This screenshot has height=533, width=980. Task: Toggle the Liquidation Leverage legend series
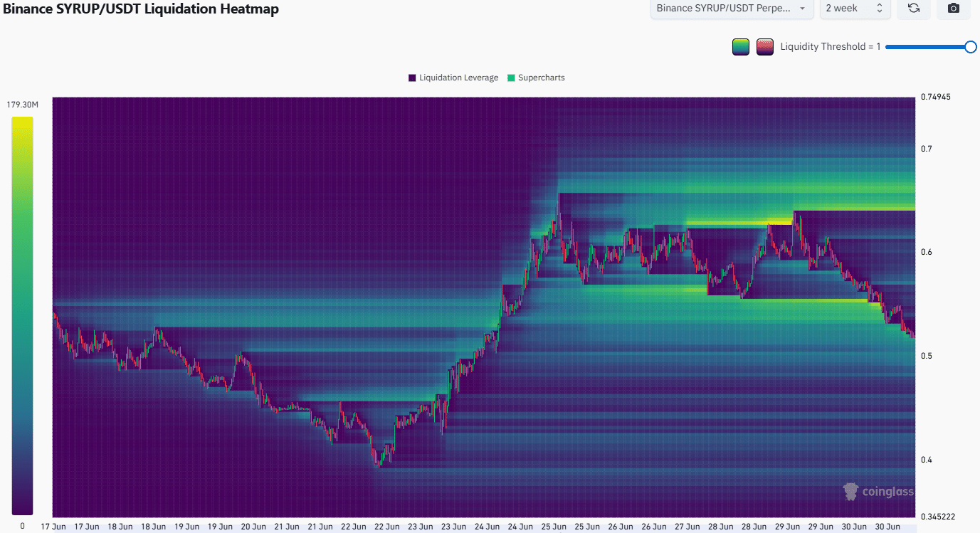coord(453,78)
